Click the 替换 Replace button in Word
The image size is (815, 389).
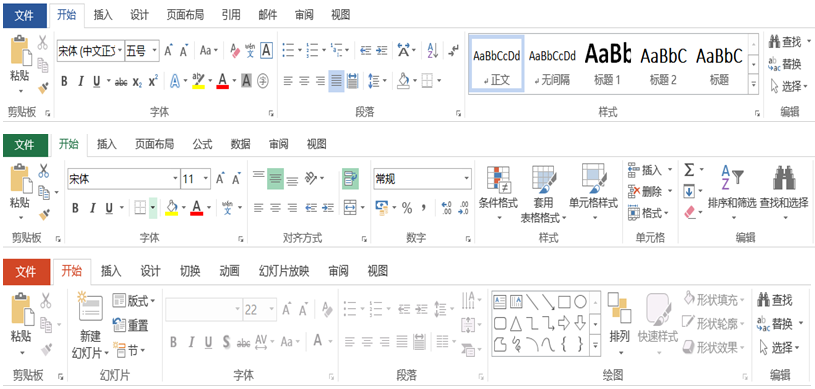pos(784,64)
